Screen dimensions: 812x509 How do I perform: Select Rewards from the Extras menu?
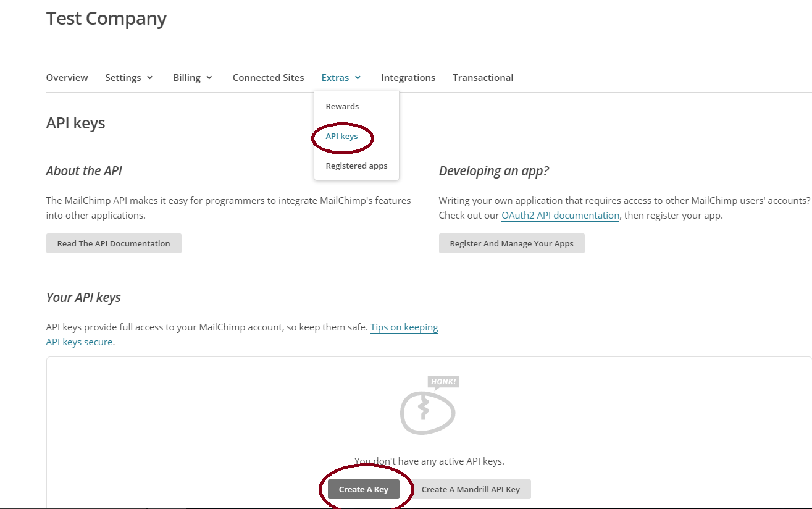click(x=342, y=106)
